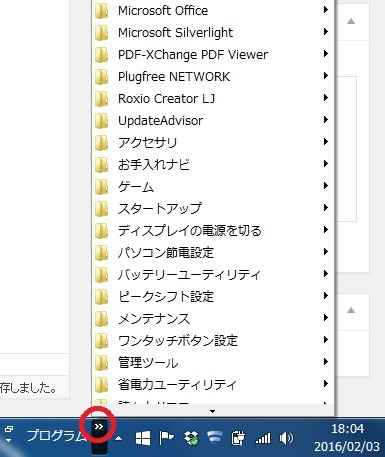Click the Action Center flag icon

(x=166, y=438)
